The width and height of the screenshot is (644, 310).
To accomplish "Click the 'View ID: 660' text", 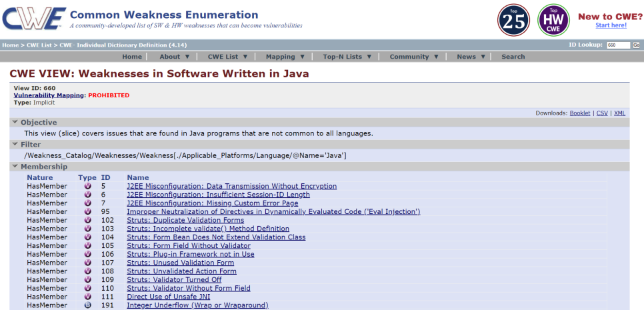I will coord(35,88).
